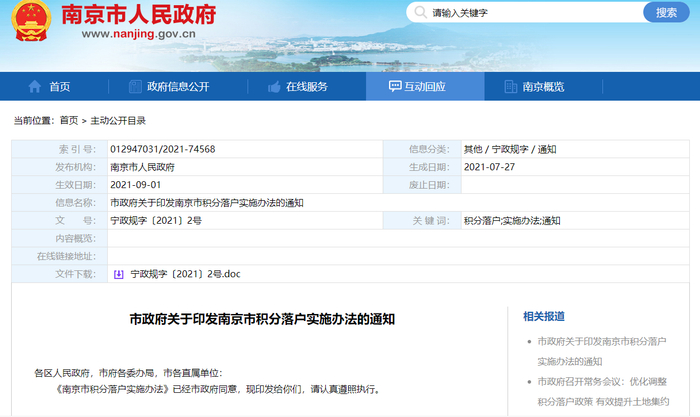The image size is (700, 417).
Task: Select the 发布机构 value 南京市人民政府
Action: point(142,167)
